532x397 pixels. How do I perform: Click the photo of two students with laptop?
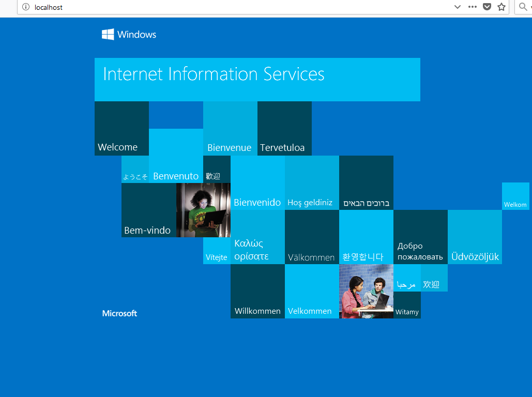point(366,291)
